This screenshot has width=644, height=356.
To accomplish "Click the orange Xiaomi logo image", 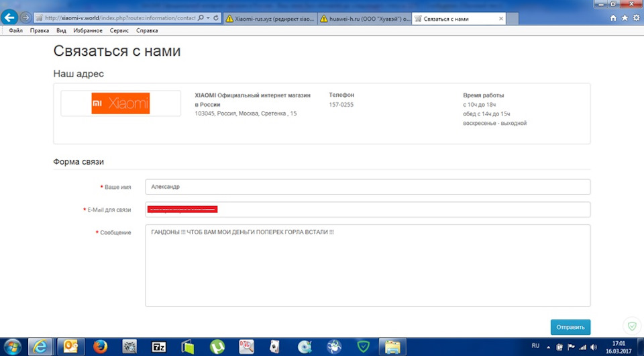I will [121, 103].
